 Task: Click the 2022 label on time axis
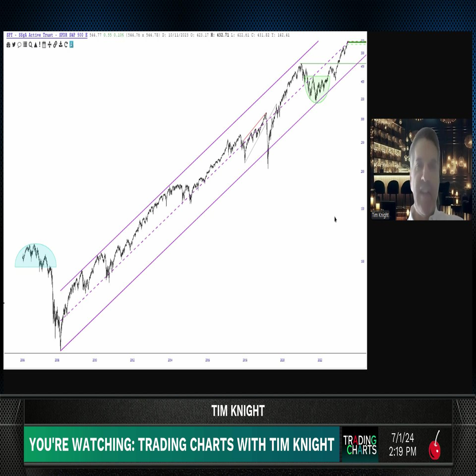click(x=320, y=360)
